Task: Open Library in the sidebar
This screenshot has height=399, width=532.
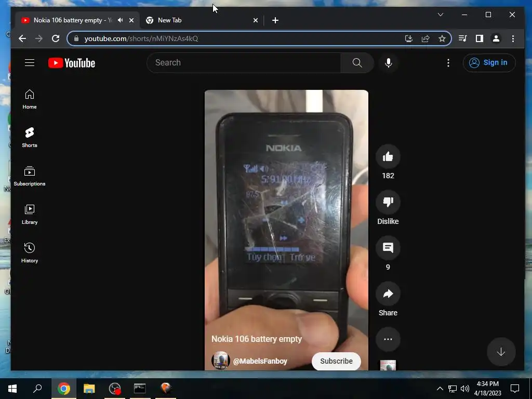Action: (x=30, y=215)
